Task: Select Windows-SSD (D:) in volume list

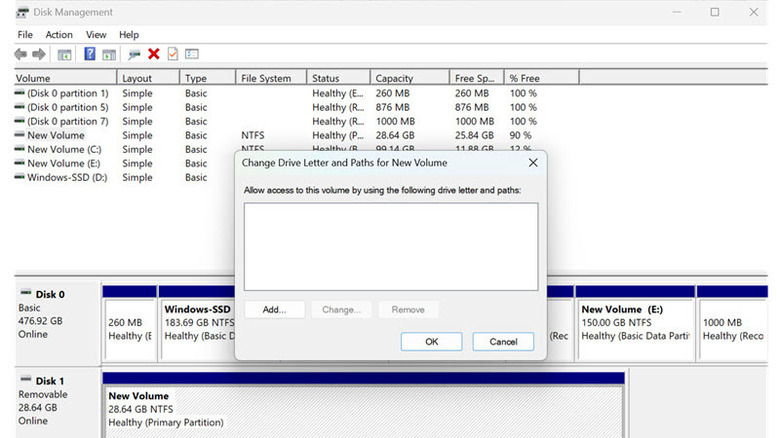Action: [66, 177]
